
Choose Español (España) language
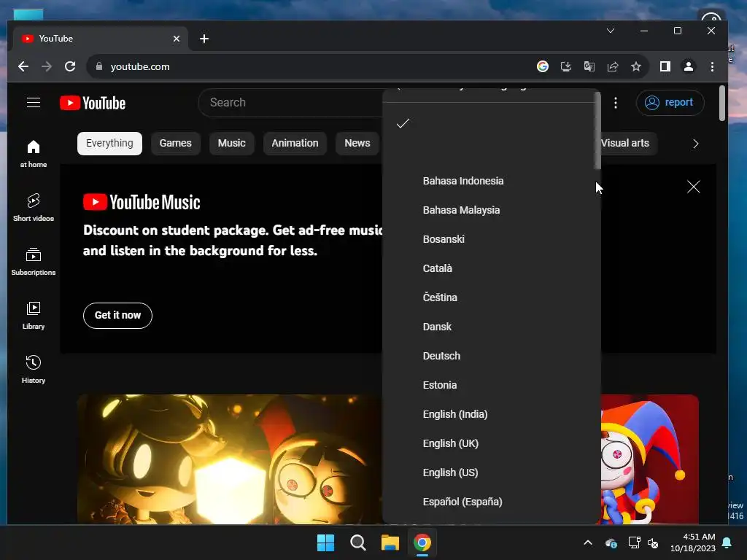(x=489, y=502)
